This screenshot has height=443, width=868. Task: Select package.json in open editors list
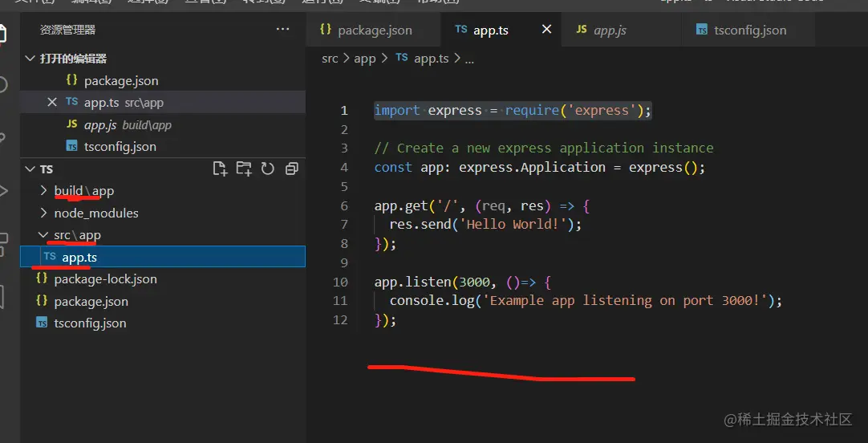click(163, 81)
